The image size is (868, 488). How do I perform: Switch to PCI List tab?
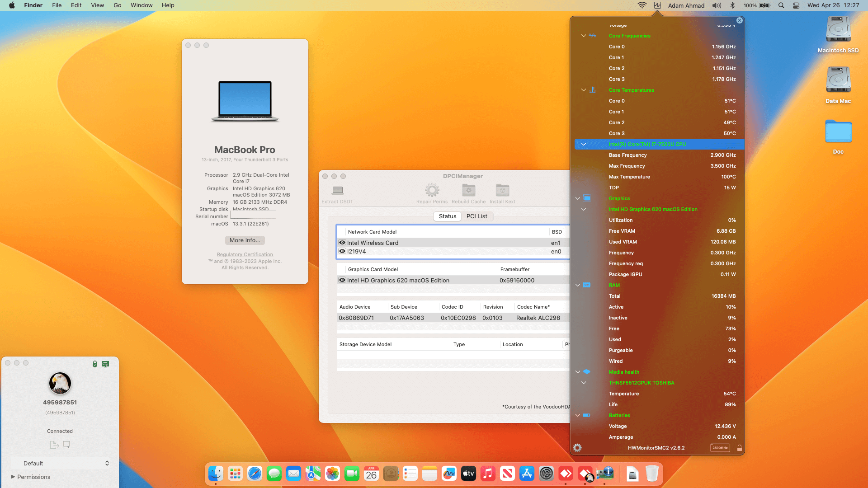477,216
